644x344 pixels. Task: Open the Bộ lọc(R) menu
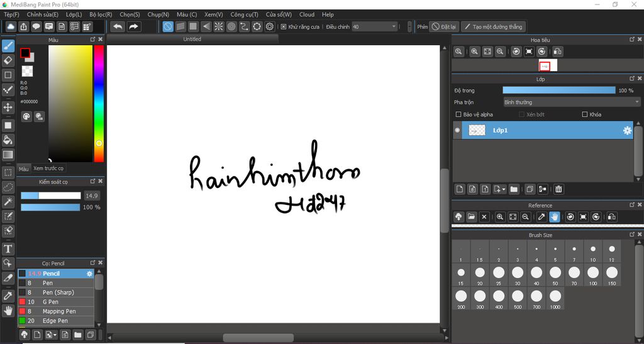pos(101,14)
